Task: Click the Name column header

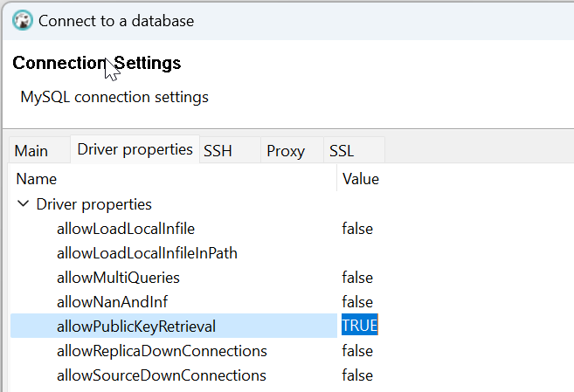Action: tap(37, 179)
